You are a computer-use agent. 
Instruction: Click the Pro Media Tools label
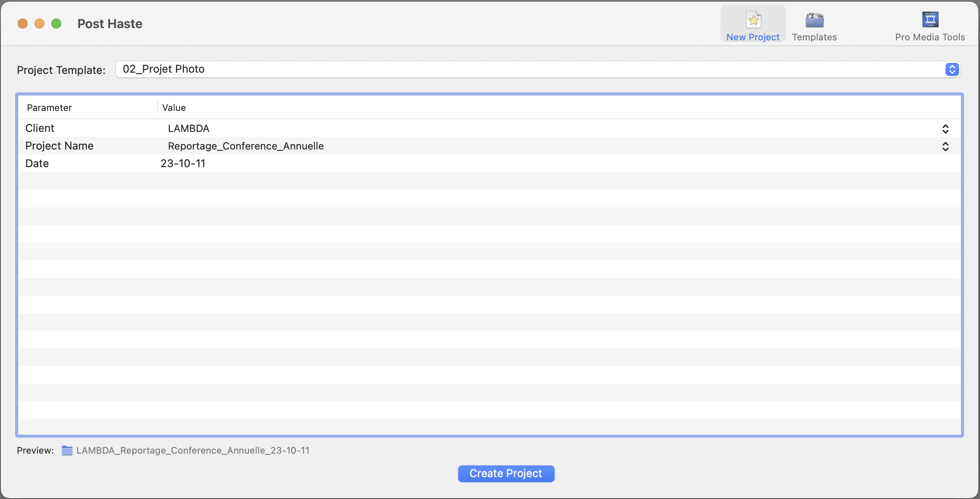pyautogui.click(x=930, y=37)
